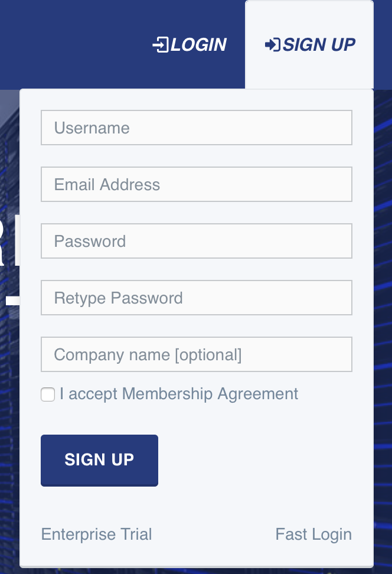Click the login arrow icon
This screenshot has height=574, width=392.
[x=160, y=45]
